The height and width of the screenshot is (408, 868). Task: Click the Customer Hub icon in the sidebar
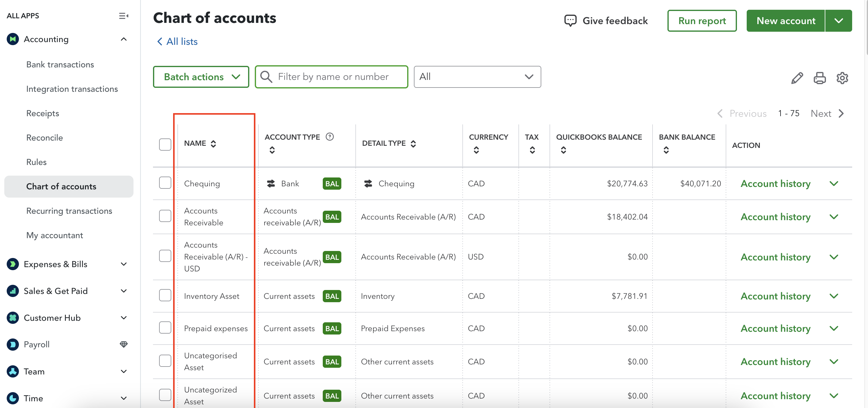12,317
